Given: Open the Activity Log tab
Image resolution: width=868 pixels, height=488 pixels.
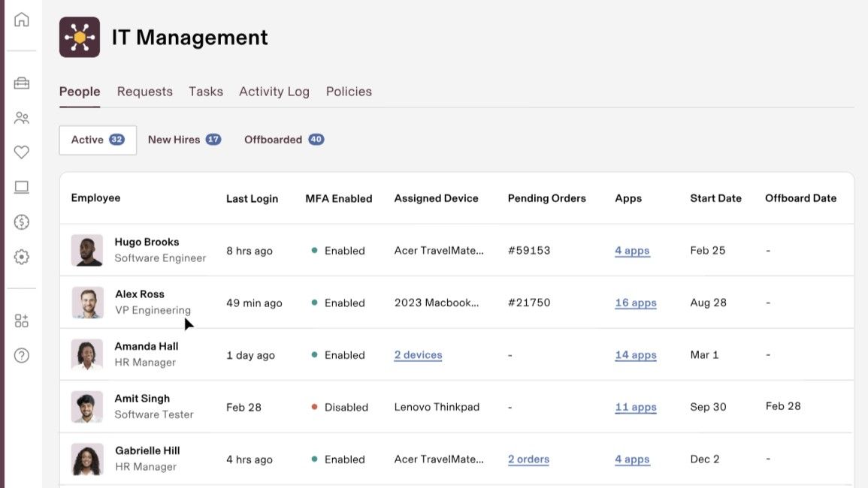Looking at the screenshot, I should click(274, 92).
